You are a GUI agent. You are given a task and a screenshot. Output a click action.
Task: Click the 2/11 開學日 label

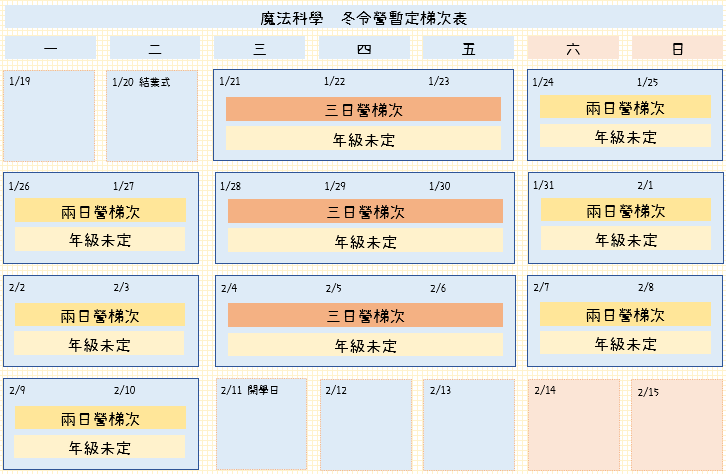(x=250, y=390)
